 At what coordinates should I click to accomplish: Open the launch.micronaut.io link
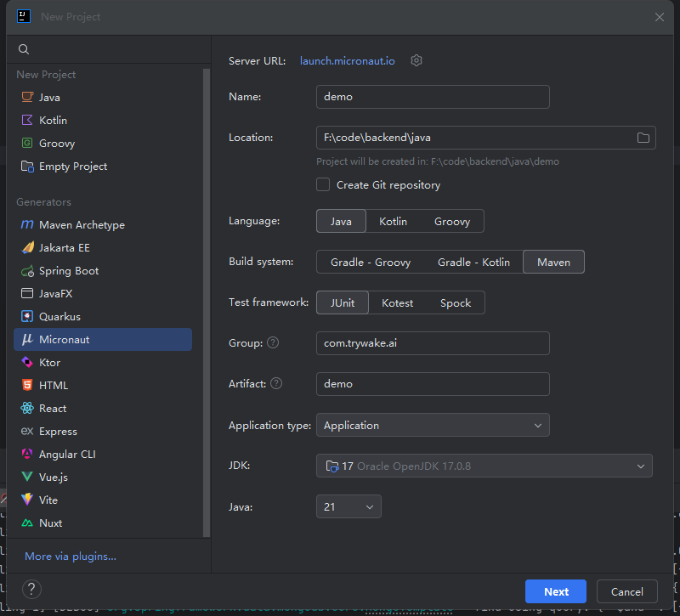click(348, 60)
